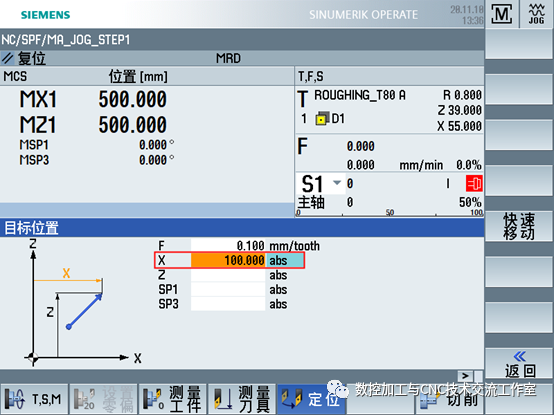Show more softkeys with the > arrow
This screenshot has width=554, height=415.
coord(465,376)
